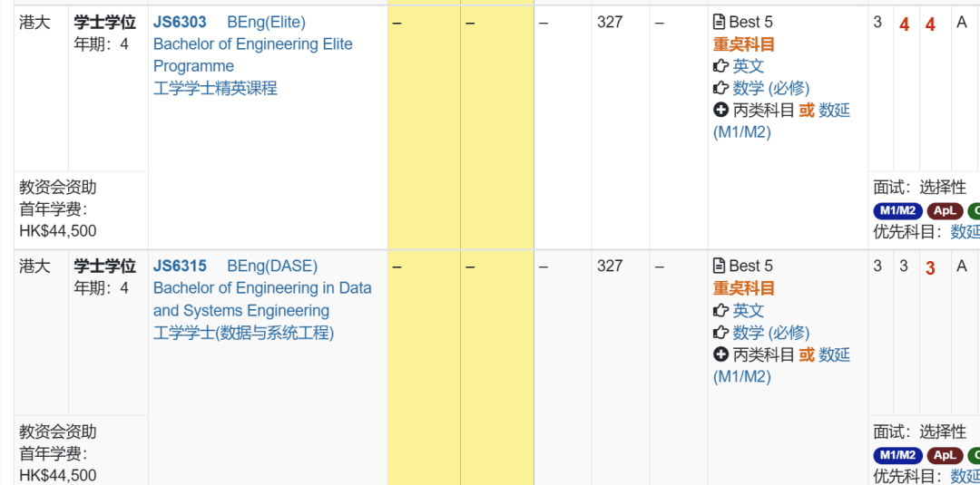Click the blue M1/M2 badge in JS6315 row
This screenshot has height=485, width=980.
click(x=897, y=455)
